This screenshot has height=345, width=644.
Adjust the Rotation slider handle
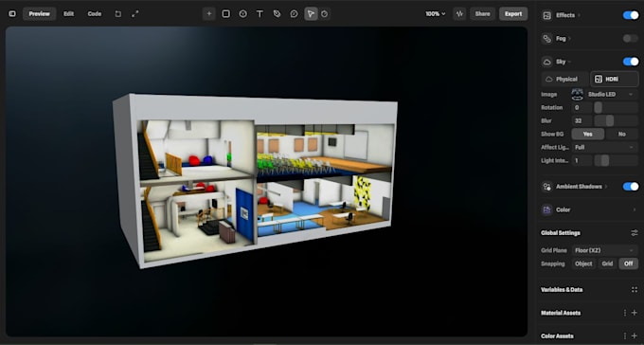pos(598,107)
